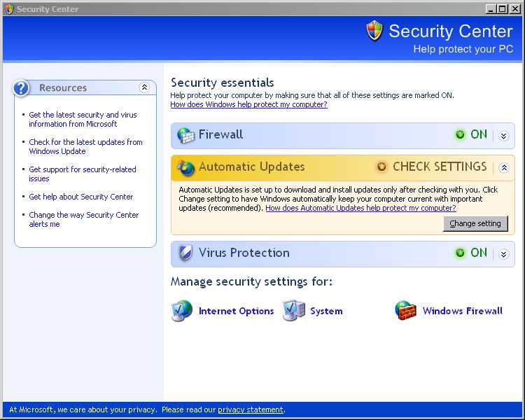Open 'Get support for security-related issues' link
The height and width of the screenshot is (420, 525).
pos(83,174)
